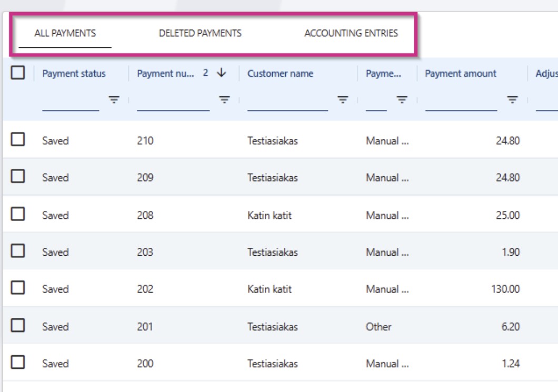Click the Other payment type in row 201
The width and height of the screenshot is (558, 392).
(378, 327)
